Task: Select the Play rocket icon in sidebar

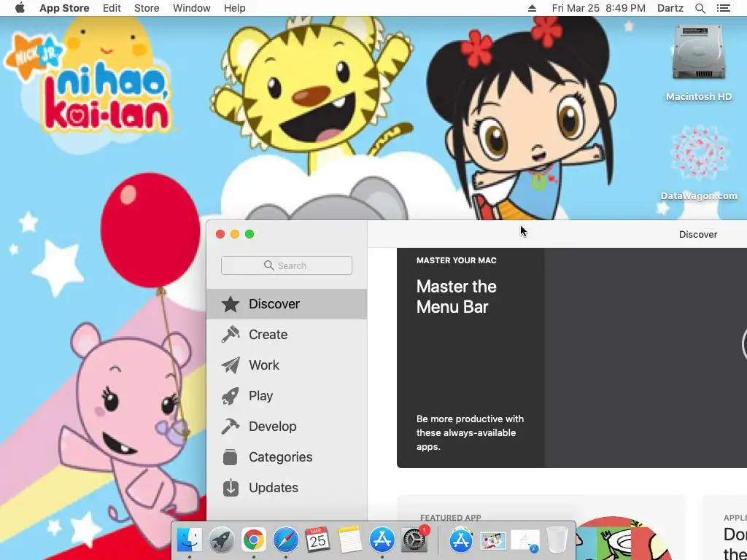Action: (231, 396)
